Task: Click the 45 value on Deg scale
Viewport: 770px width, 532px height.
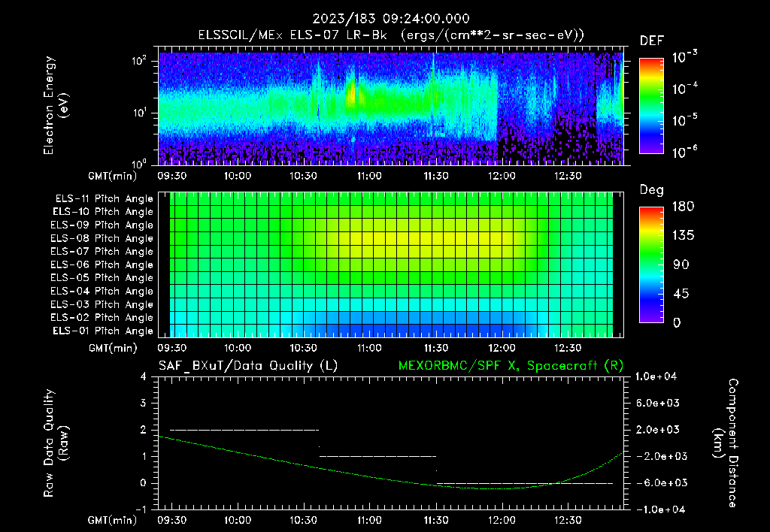Action: pos(681,294)
